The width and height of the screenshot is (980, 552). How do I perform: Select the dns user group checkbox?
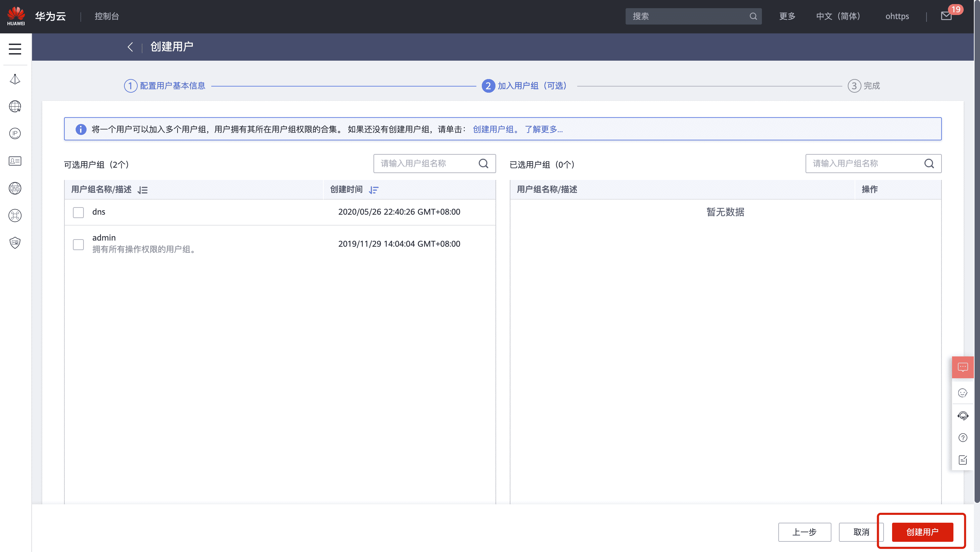pyautogui.click(x=78, y=212)
